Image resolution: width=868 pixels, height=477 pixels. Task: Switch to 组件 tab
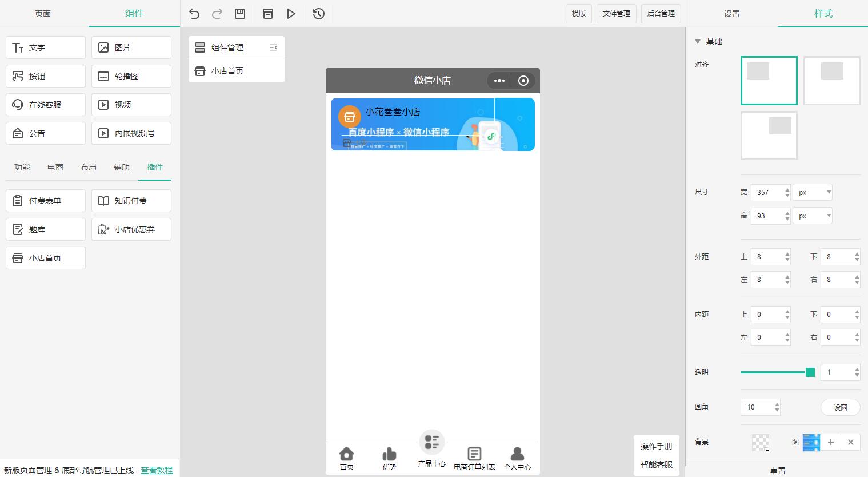(134, 14)
